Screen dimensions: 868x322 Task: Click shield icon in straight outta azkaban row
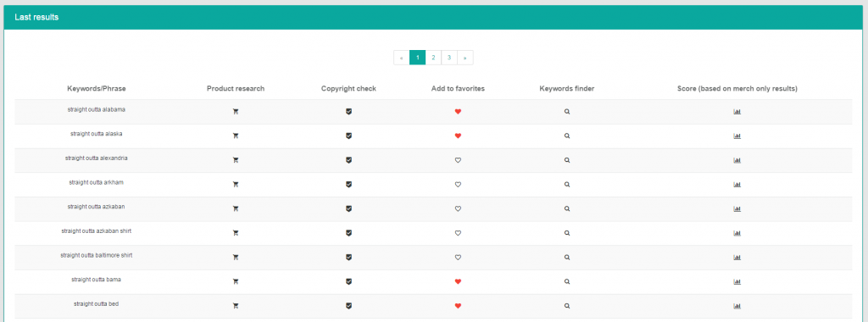click(x=348, y=208)
